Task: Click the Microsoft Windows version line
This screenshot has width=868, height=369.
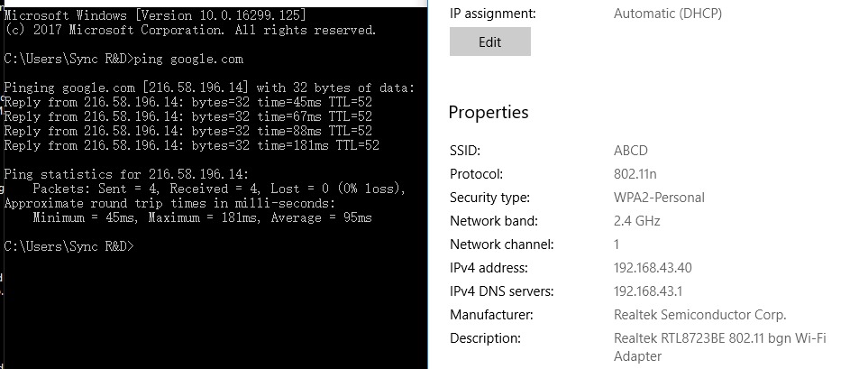Action: coord(155,15)
